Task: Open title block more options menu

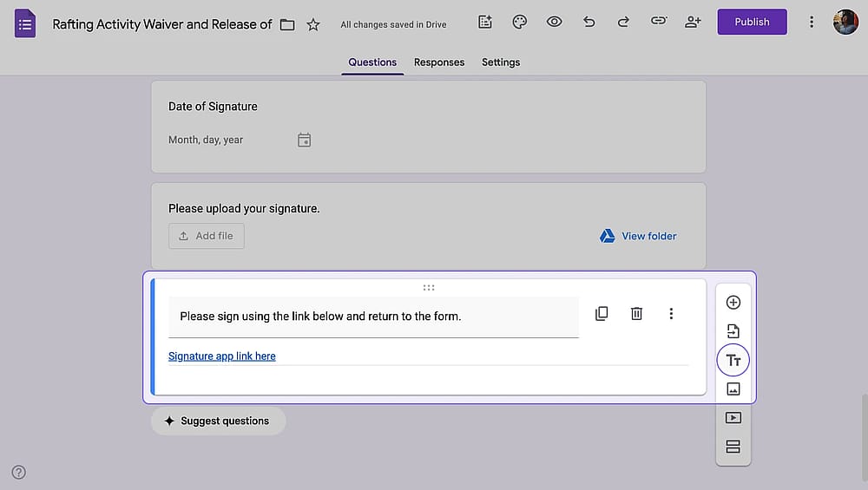Action: coord(671,314)
